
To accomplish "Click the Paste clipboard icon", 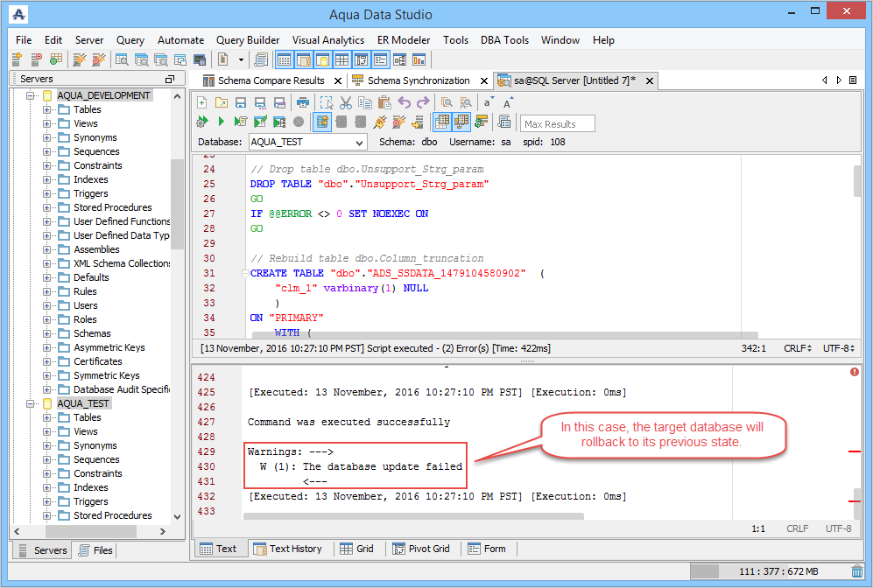I will [384, 102].
